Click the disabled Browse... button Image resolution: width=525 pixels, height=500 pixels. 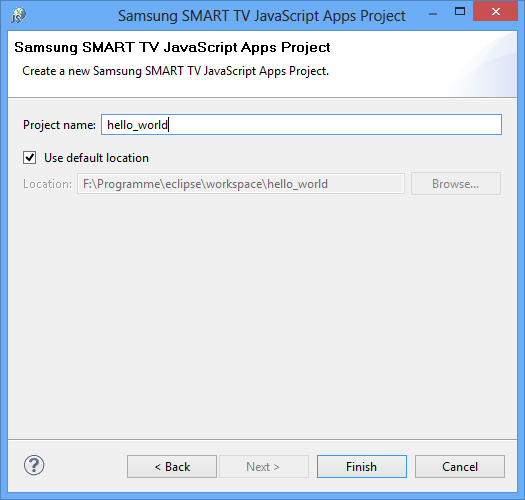tap(456, 184)
